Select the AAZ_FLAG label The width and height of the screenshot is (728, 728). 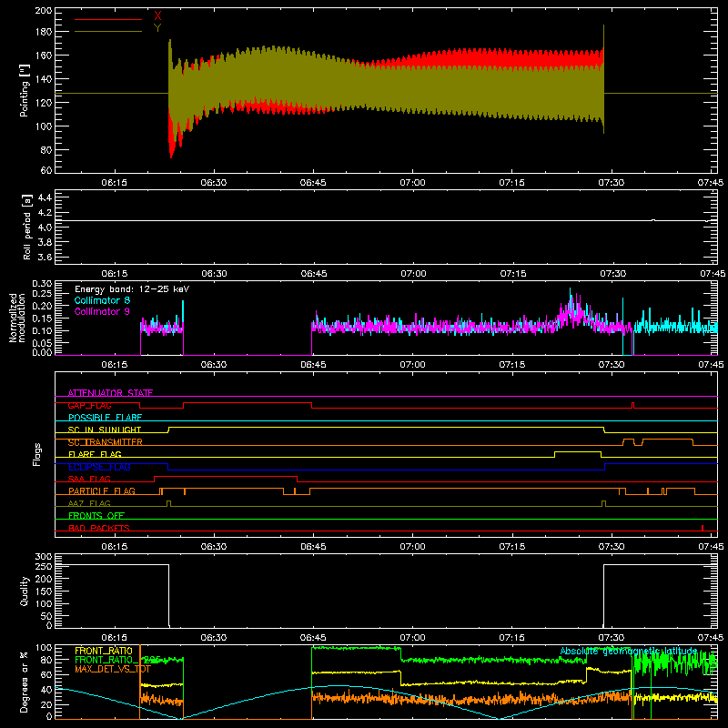tap(89, 503)
